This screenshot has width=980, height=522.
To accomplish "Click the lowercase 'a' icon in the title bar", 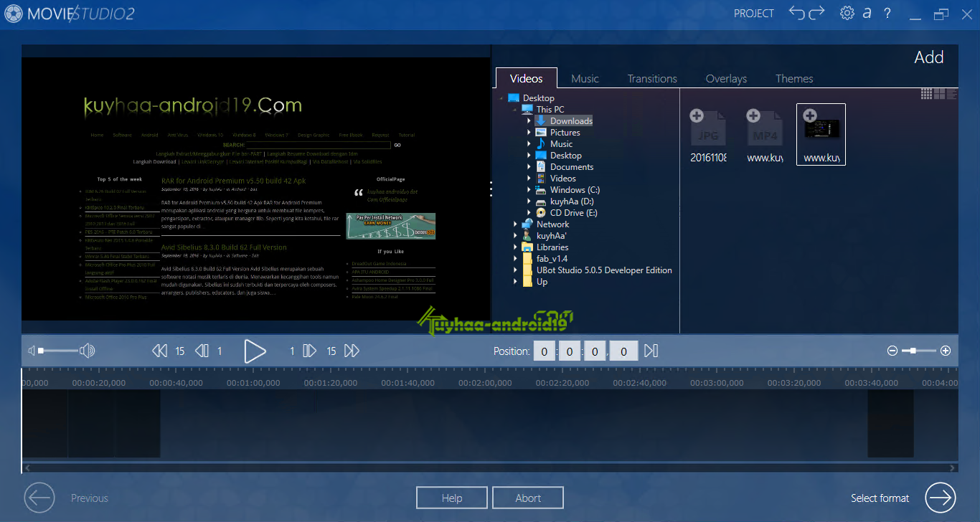I will (867, 13).
